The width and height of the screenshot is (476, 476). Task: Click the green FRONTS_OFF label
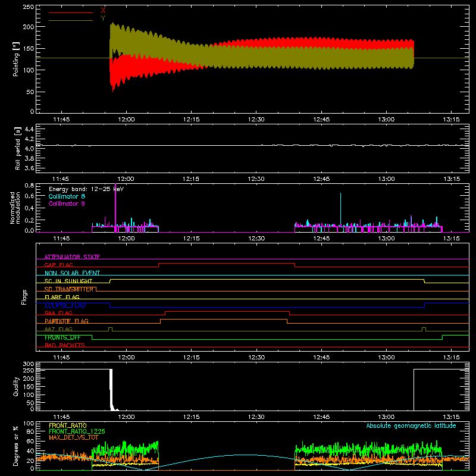(62, 337)
